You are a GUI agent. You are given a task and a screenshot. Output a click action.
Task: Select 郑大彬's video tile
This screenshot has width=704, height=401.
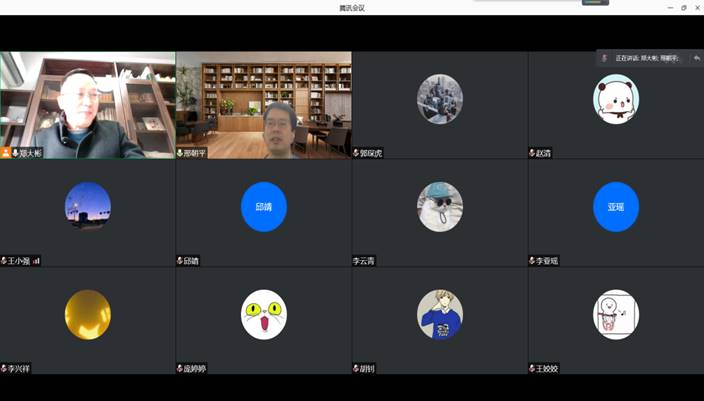[88, 100]
